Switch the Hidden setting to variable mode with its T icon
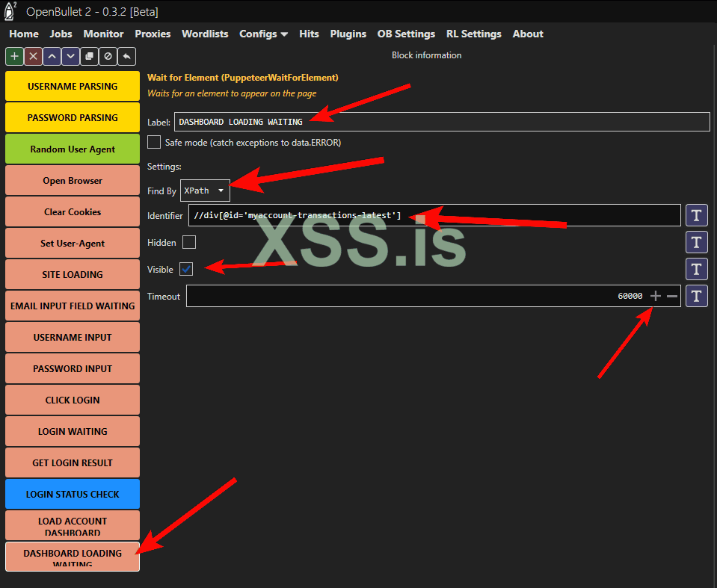 pos(696,242)
